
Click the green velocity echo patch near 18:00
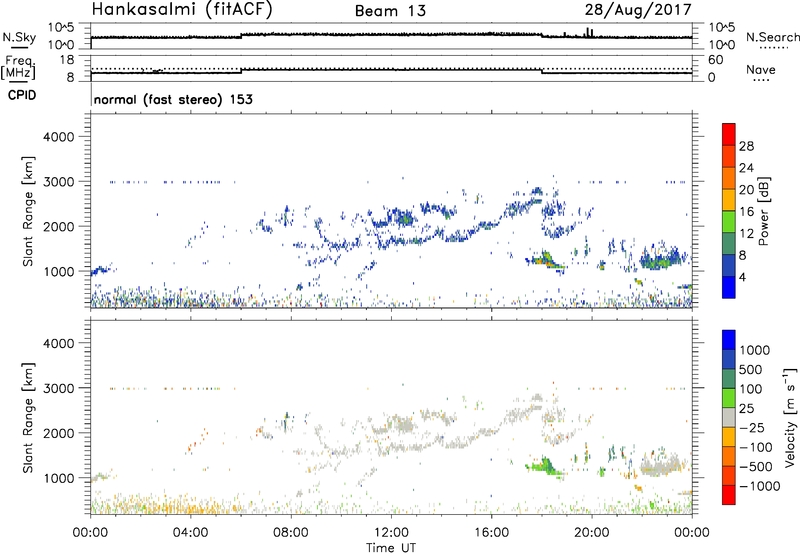point(544,466)
